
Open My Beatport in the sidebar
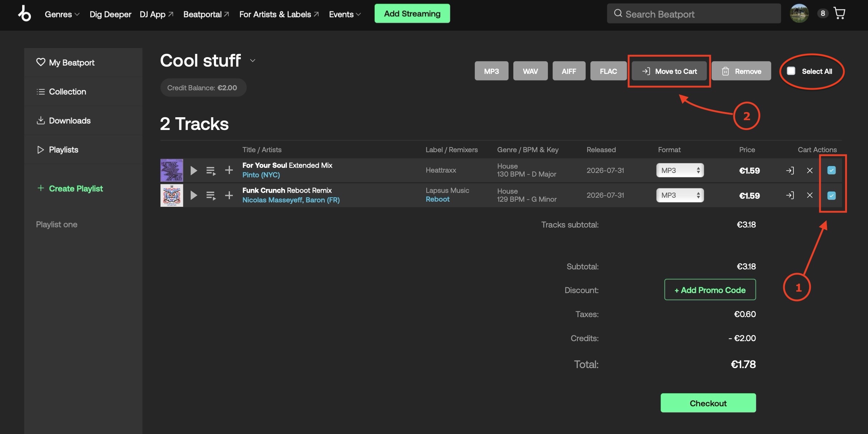pyautogui.click(x=83, y=63)
